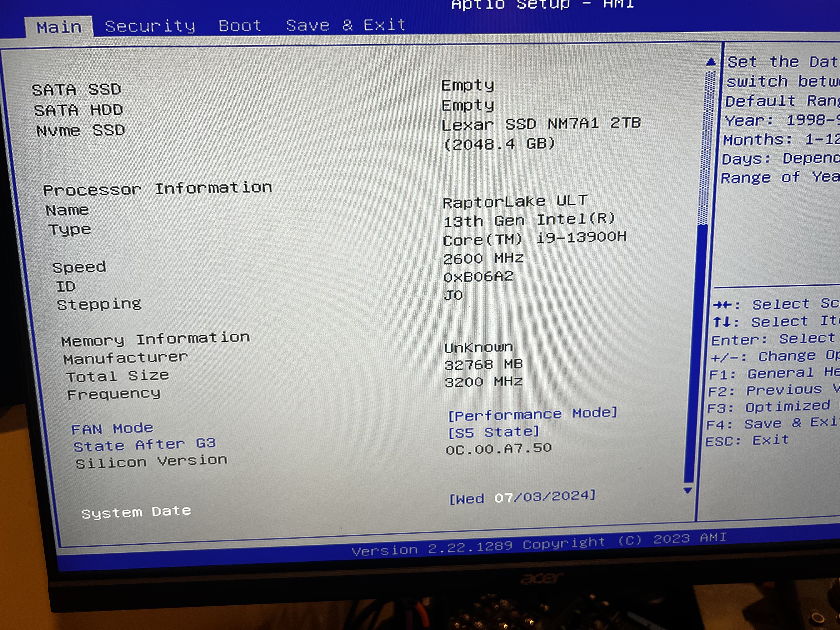This screenshot has height=630, width=840.
Task: Switch to the Main tab
Action: point(59,27)
